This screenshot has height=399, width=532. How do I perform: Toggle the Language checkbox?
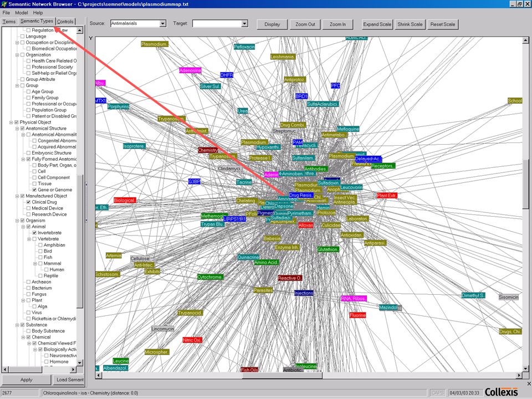22,37
